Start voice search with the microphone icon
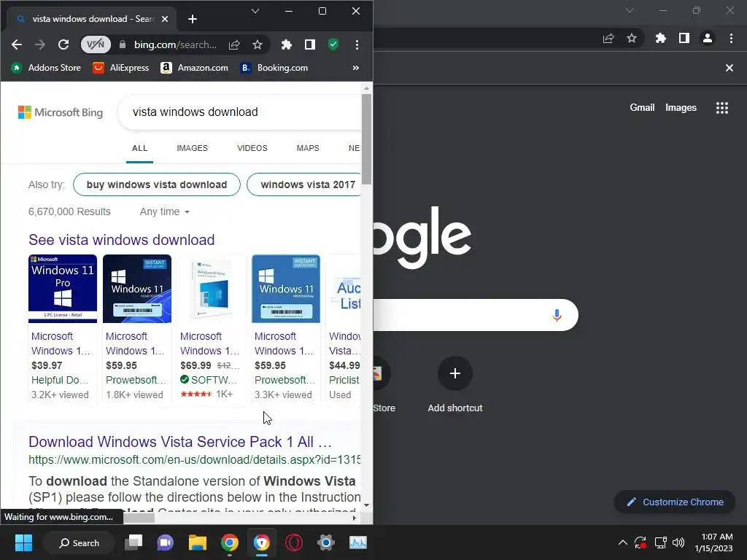This screenshot has width=747, height=560. point(557,315)
